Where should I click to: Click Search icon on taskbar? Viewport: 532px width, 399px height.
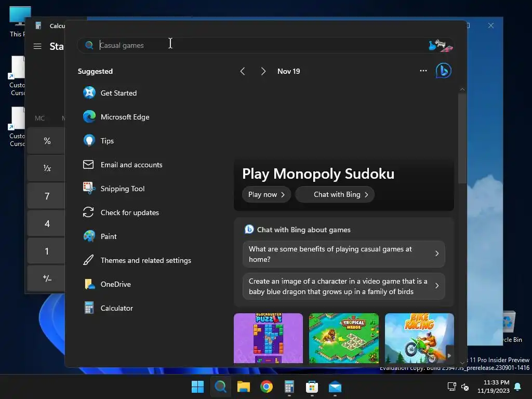pos(220,387)
